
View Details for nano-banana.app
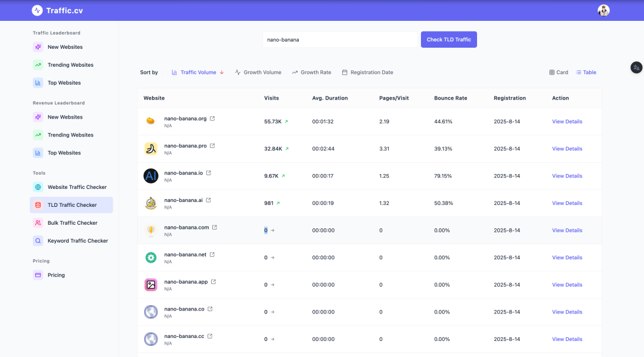[x=567, y=285]
